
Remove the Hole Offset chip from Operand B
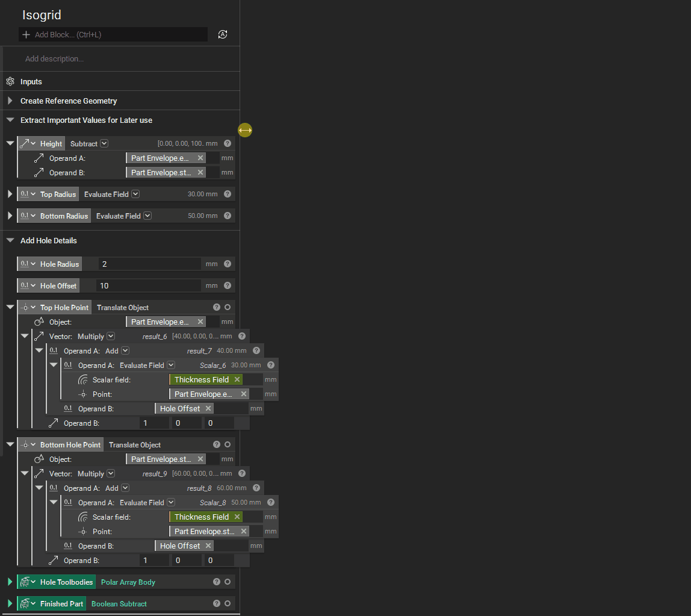tap(208, 408)
